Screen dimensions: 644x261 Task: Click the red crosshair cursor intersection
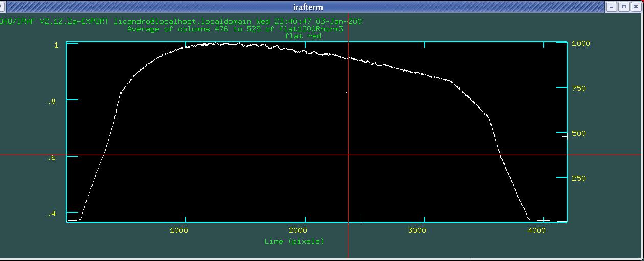click(348, 154)
